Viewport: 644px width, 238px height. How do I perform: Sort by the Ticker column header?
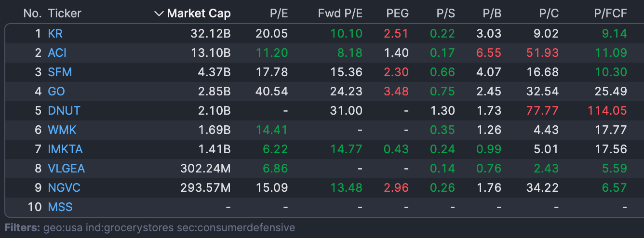(x=65, y=13)
